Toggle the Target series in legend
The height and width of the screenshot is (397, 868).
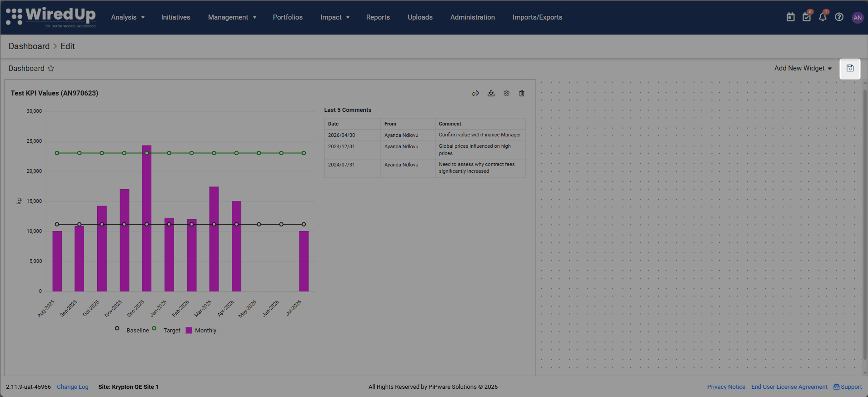point(166,330)
